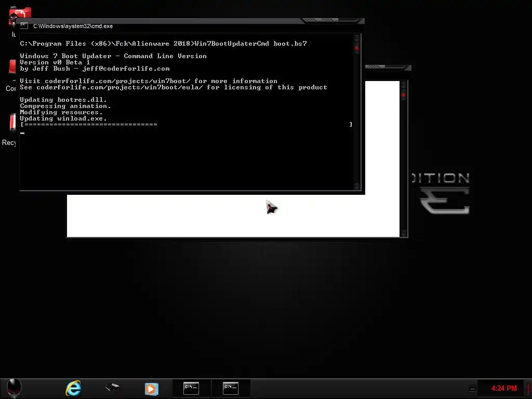Viewport: 532px width, 399px height.
Task: Open the cmd.exe title bar system icon
Action: tap(24, 26)
